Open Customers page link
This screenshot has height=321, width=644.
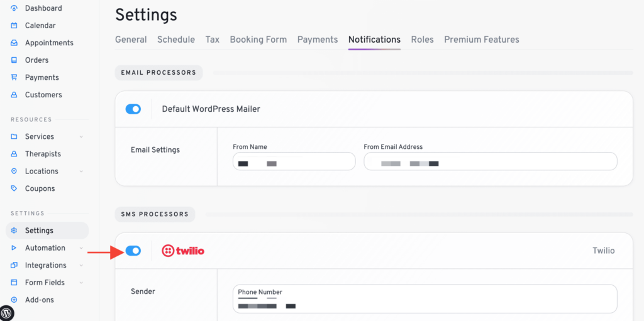pos(43,95)
